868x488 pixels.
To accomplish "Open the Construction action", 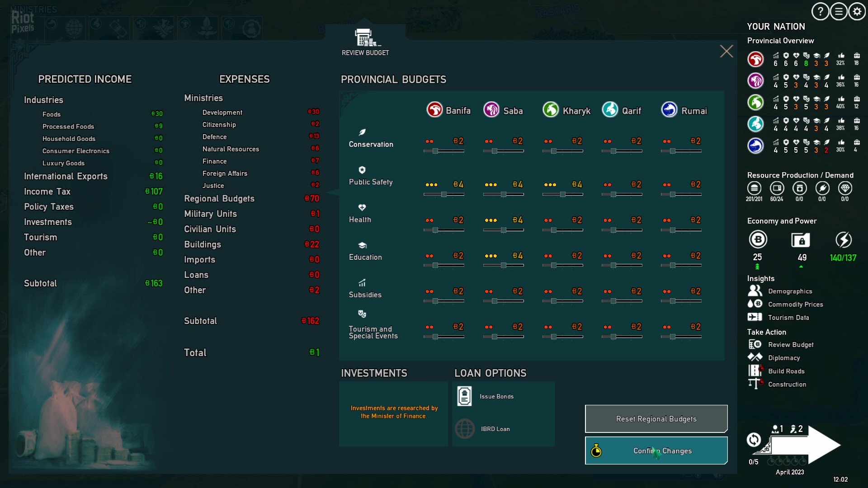I will point(788,384).
